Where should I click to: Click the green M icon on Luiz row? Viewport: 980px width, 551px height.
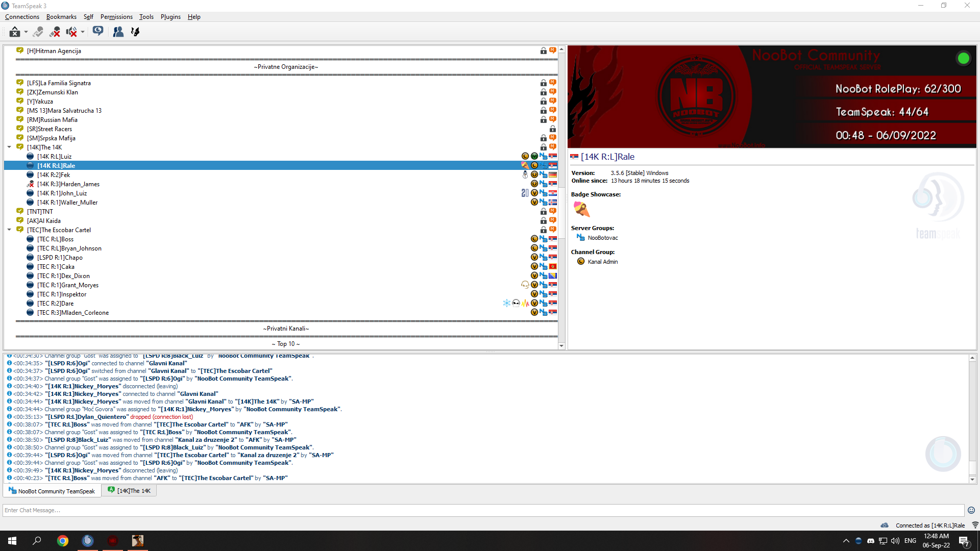tap(534, 156)
